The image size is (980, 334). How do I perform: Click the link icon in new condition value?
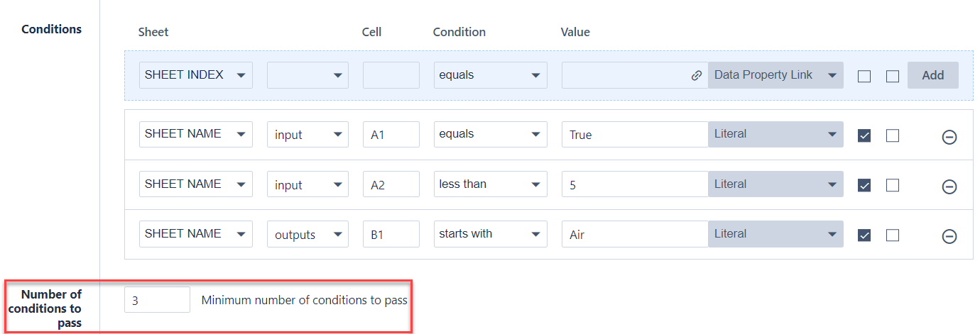(x=697, y=75)
